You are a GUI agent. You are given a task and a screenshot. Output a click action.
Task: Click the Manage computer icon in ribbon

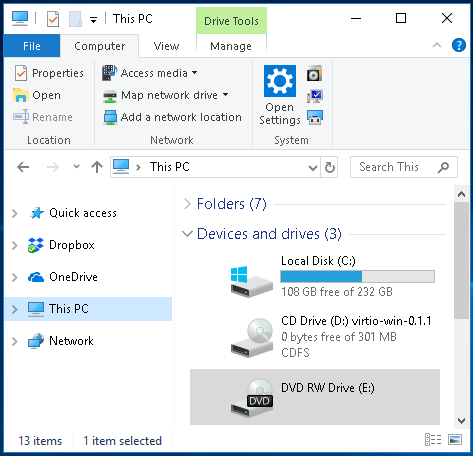[x=315, y=117]
